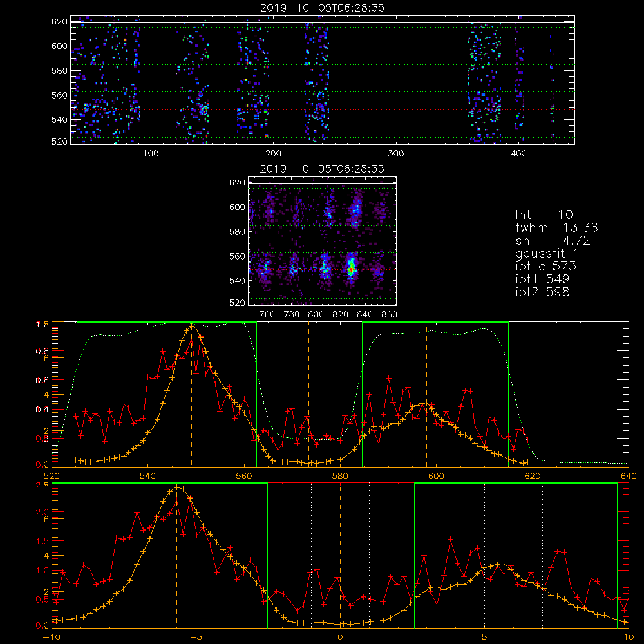
Task: Select the 'sn 4.72' readout line
Action: pyautogui.click(x=553, y=240)
